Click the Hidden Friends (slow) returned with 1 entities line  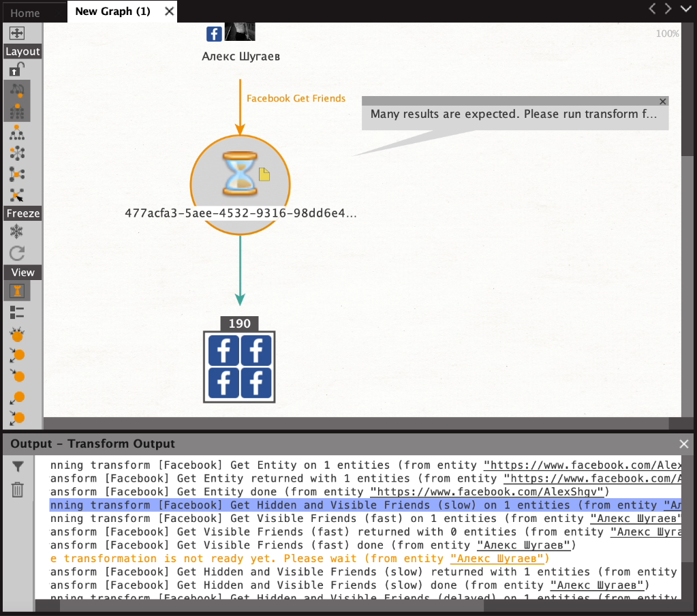pyautogui.click(x=365, y=572)
